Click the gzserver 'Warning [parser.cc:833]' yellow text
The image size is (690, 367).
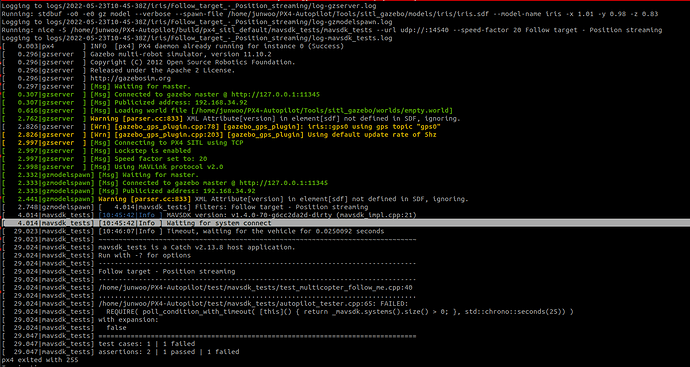pyautogui.click(x=136, y=119)
